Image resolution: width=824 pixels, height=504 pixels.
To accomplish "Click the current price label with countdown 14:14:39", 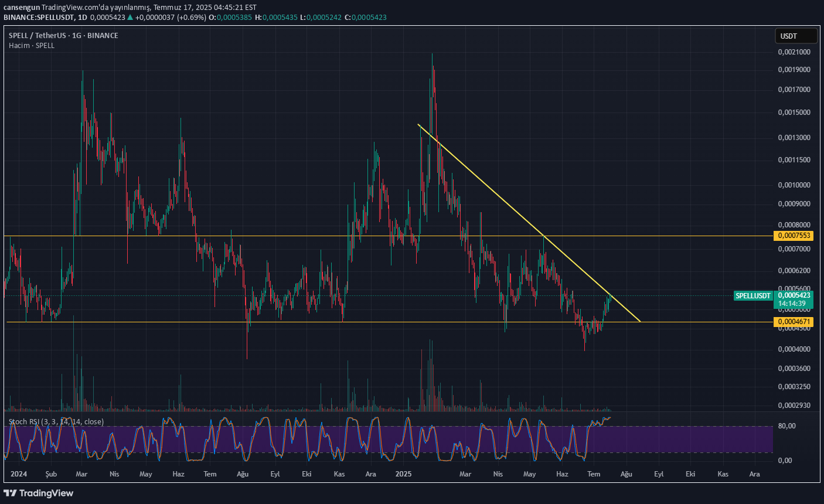I will [794, 299].
